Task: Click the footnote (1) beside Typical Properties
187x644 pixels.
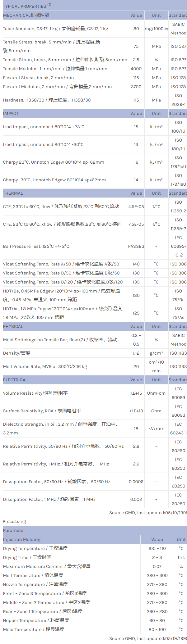Action: [x=49, y=5]
